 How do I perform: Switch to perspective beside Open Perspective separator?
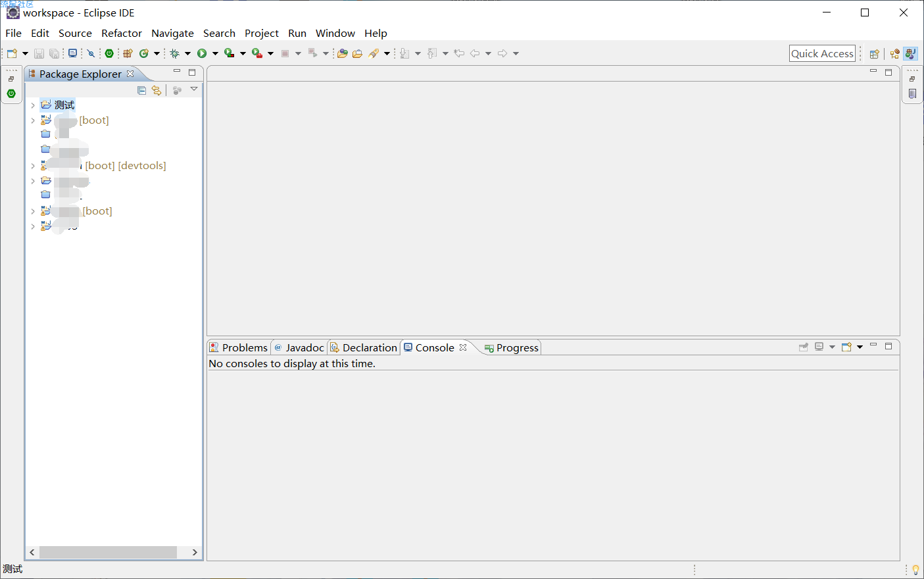point(894,54)
